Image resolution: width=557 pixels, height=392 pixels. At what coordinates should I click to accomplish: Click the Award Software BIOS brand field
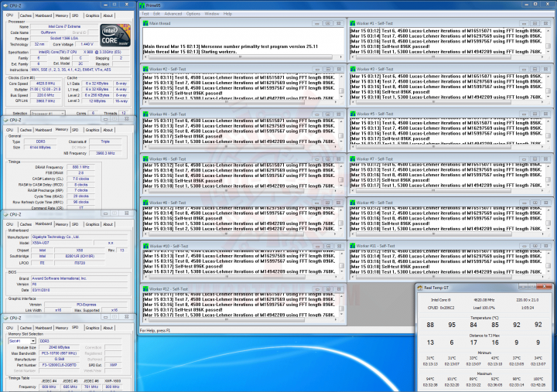(80, 278)
